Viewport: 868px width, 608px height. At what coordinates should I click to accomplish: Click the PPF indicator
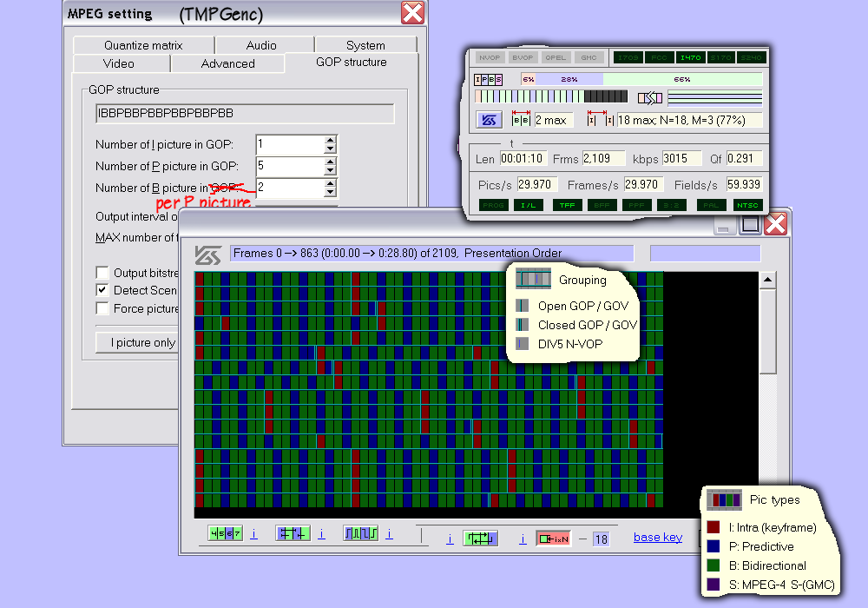[x=636, y=206]
